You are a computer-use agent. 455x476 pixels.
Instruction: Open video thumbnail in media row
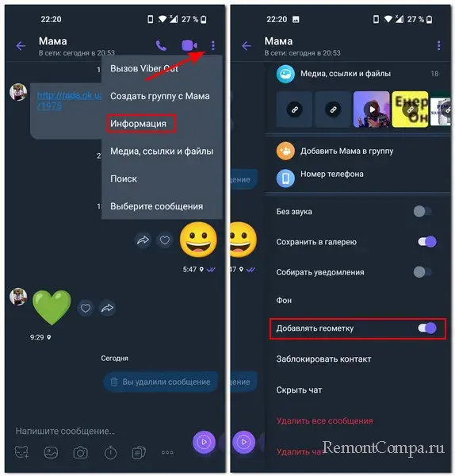(372, 109)
